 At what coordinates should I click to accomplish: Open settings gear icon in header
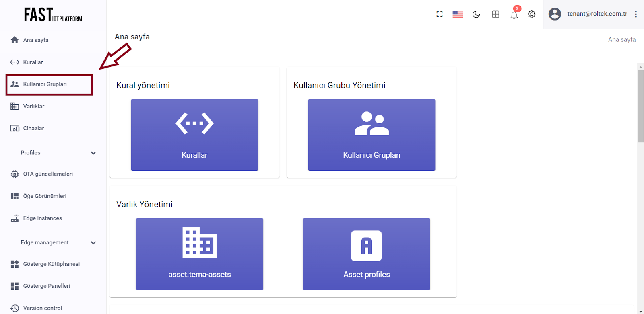click(532, 14)
